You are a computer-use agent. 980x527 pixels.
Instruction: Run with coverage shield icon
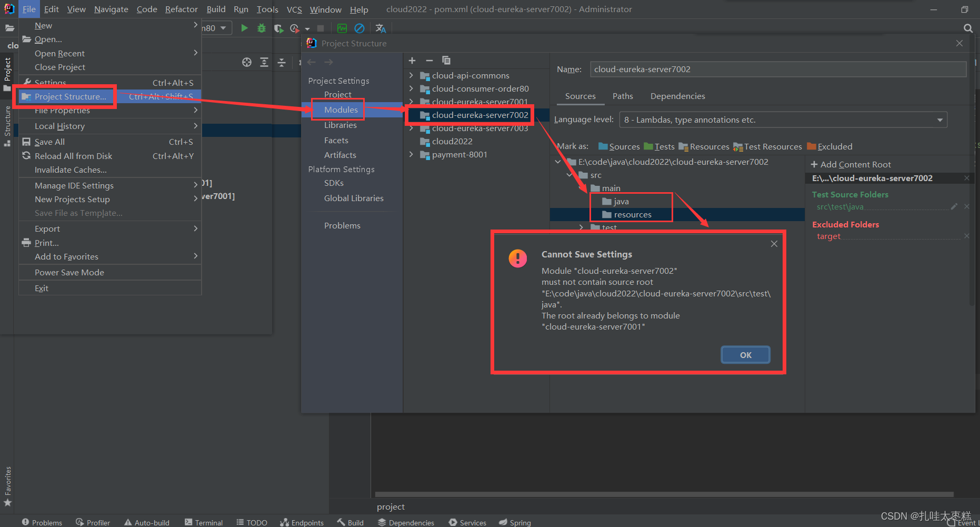click(278, 28)
